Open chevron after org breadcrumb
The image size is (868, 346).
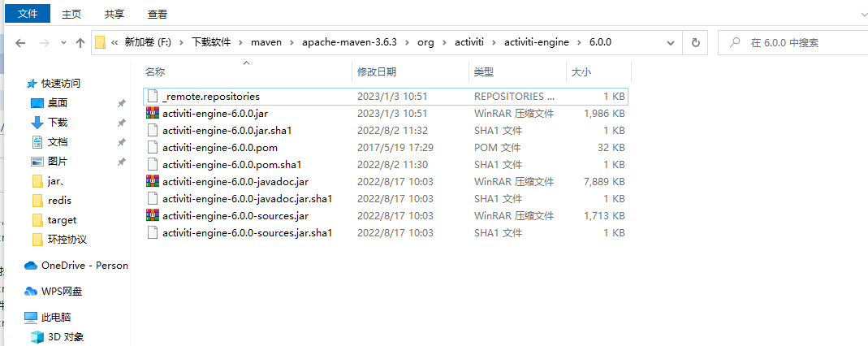pos(444,42)
